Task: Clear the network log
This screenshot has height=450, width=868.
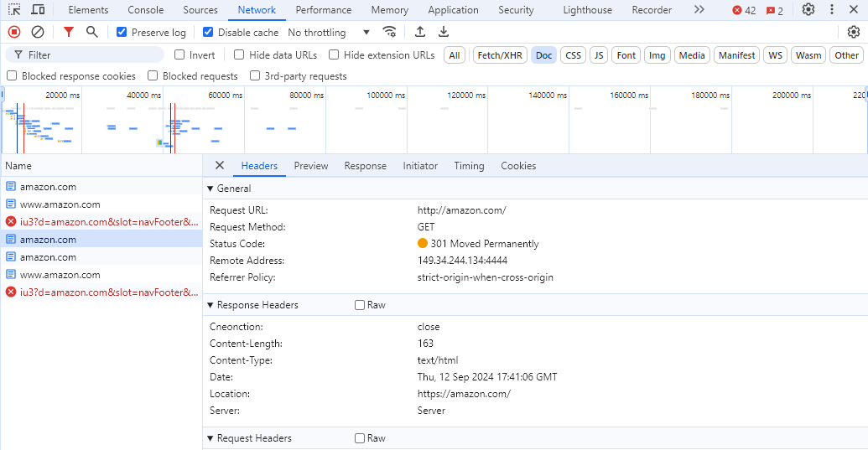Action: pos(38,32)
